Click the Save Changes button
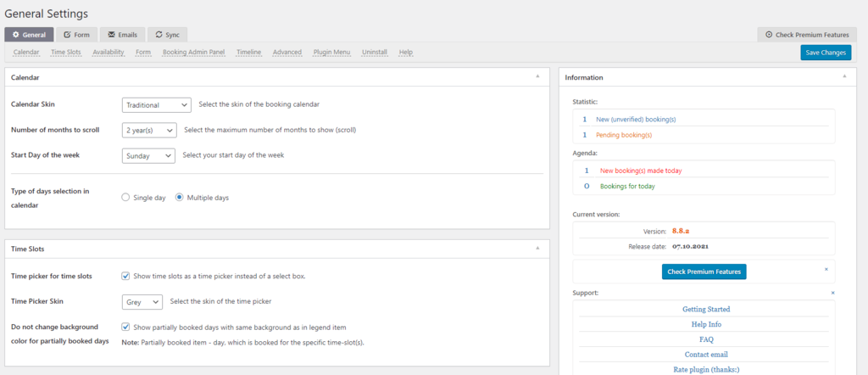This screenshot has height=375, width=868. [825, 53]
